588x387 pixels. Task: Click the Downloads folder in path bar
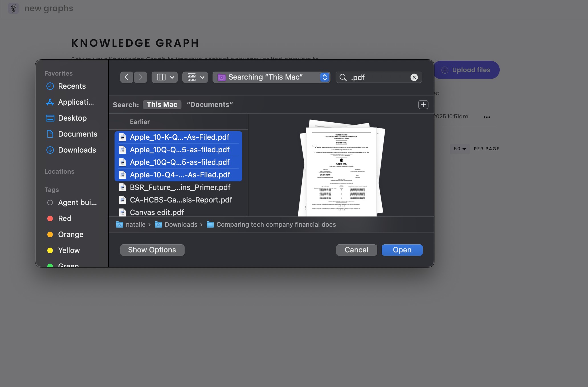[x=181, y=225]
